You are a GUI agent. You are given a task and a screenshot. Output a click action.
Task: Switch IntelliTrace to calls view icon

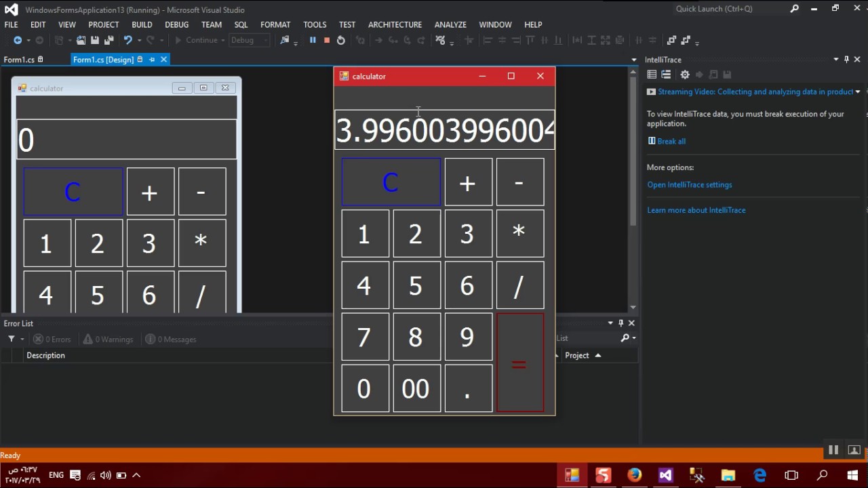[666, 75]
